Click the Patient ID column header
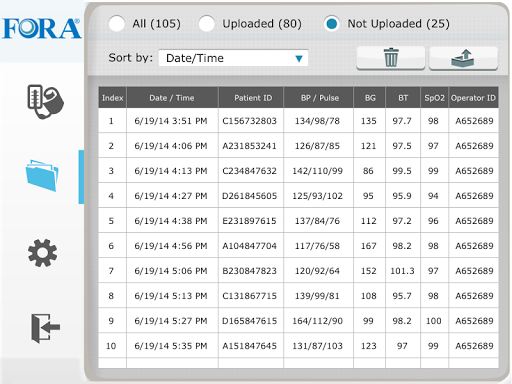512x384 pixels. 251,98
